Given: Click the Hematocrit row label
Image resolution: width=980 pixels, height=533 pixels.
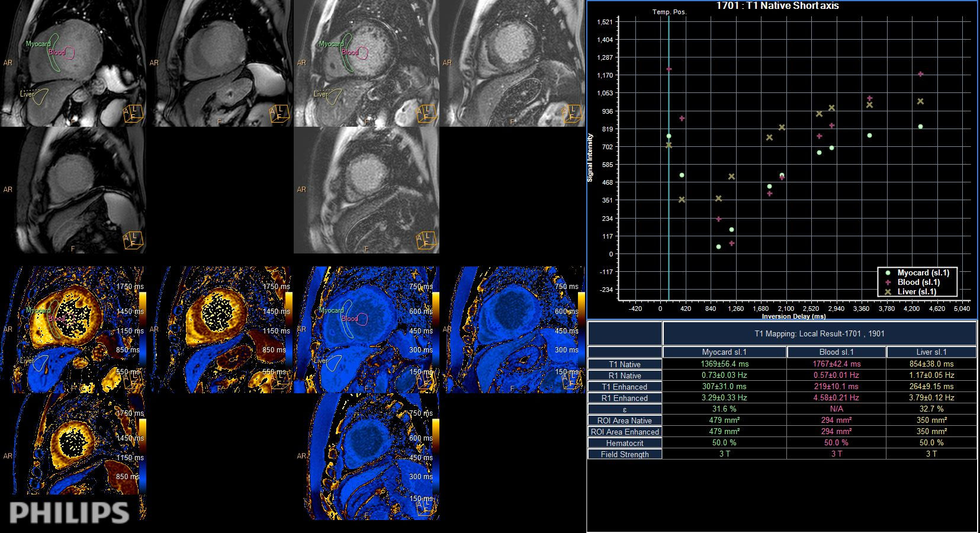Looking at the screenshot, I should click(624, 443).
